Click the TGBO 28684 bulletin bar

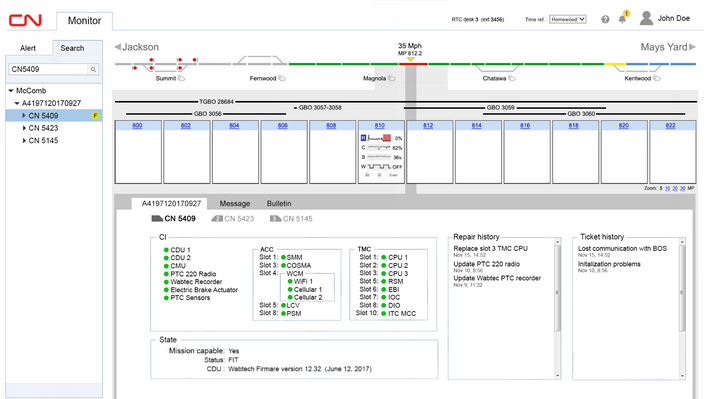point(406,102)
